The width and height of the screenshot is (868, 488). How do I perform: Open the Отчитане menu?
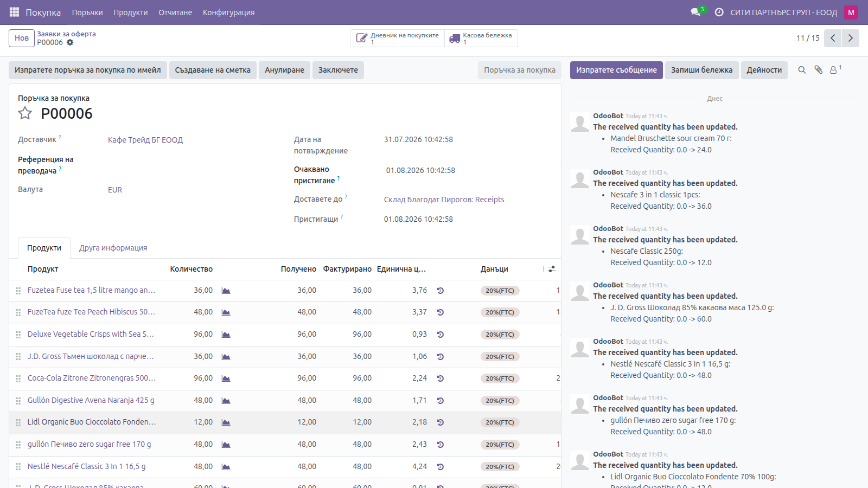(175, 12)
